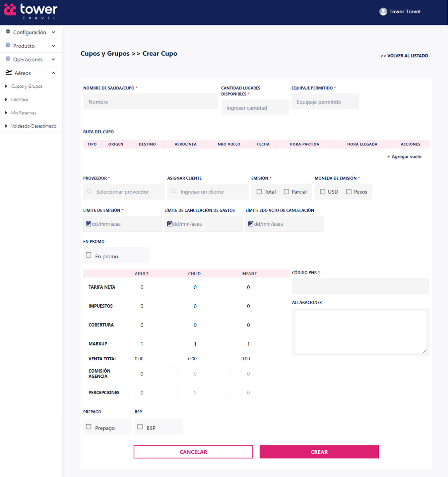Check the Total emisión checkbox
The image size is (448, 477).
259,192
